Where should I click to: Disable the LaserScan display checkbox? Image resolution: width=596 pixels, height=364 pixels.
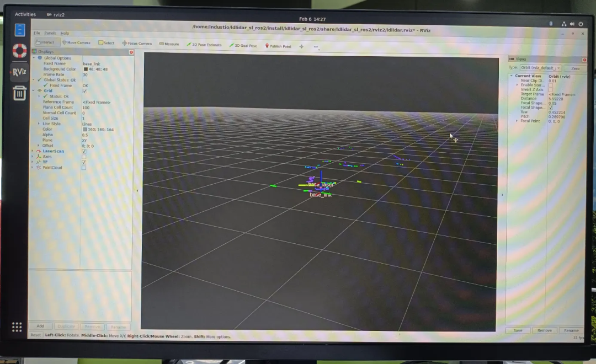pos(84,151)
